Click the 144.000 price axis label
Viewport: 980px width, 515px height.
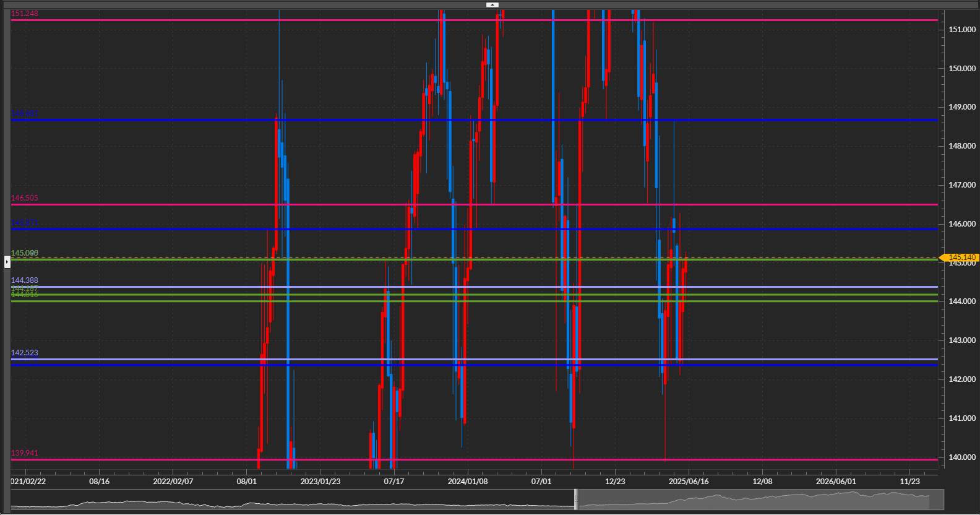point(962,301)
